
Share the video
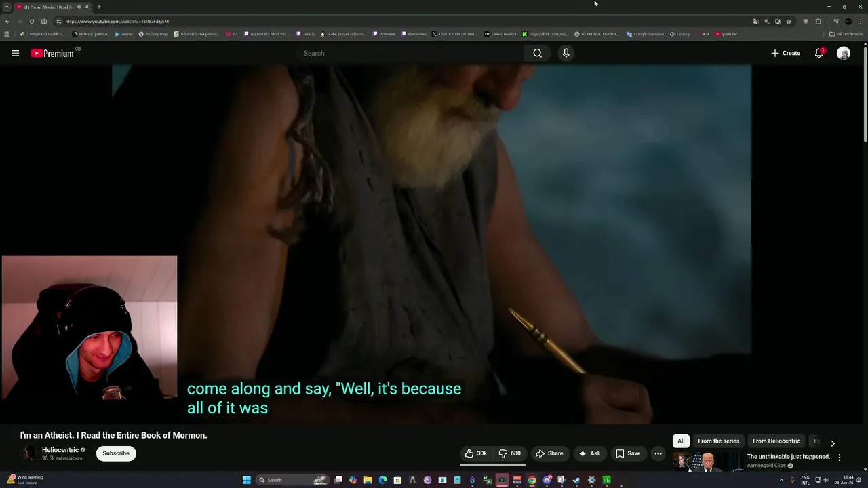point(549,453)
